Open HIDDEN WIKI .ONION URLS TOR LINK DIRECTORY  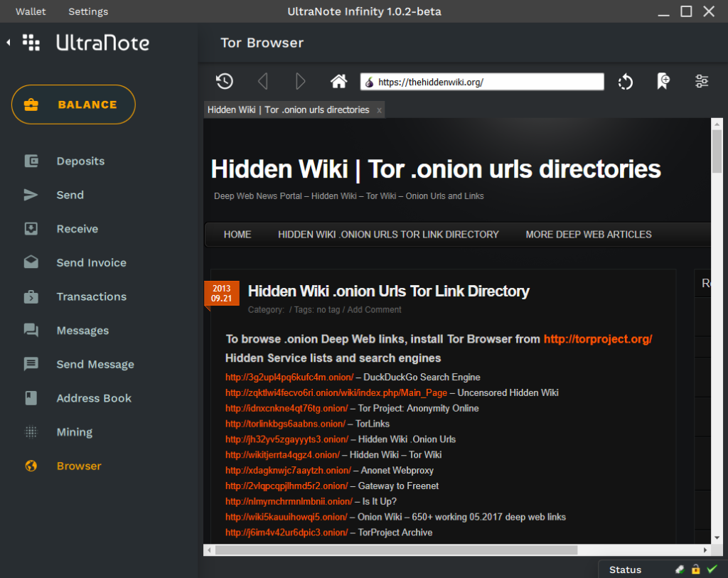tap(388, 235)
